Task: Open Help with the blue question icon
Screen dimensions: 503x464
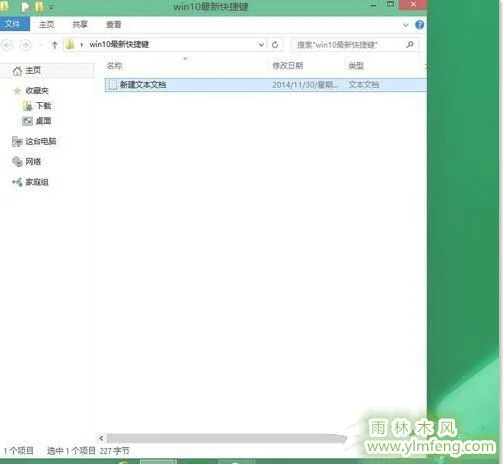Action: [419, 24]
